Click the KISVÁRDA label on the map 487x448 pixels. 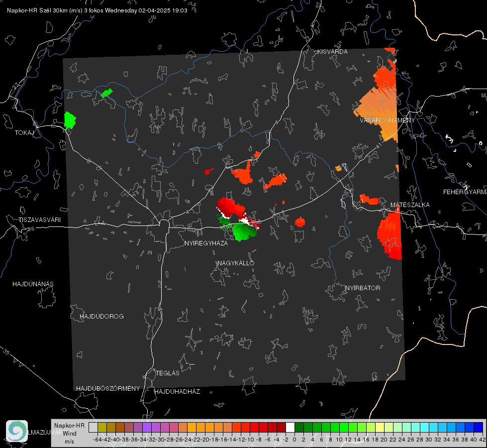(x=332, y=52)
